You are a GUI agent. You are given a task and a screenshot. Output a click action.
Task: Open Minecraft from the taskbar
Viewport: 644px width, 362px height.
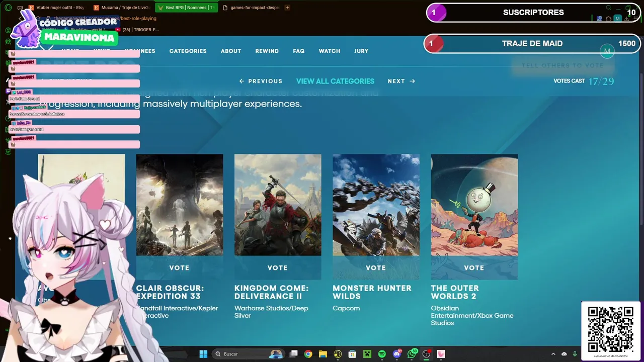[x=367, y=354]
